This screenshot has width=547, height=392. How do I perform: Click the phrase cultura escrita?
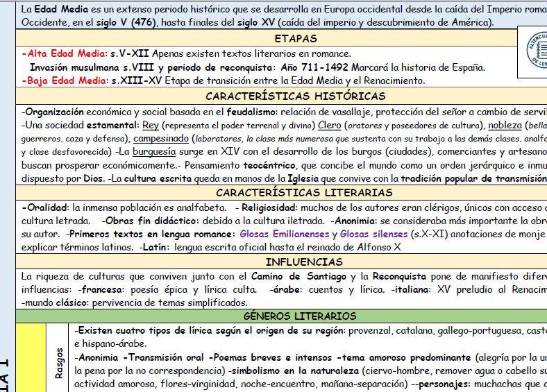coord(158,178)
